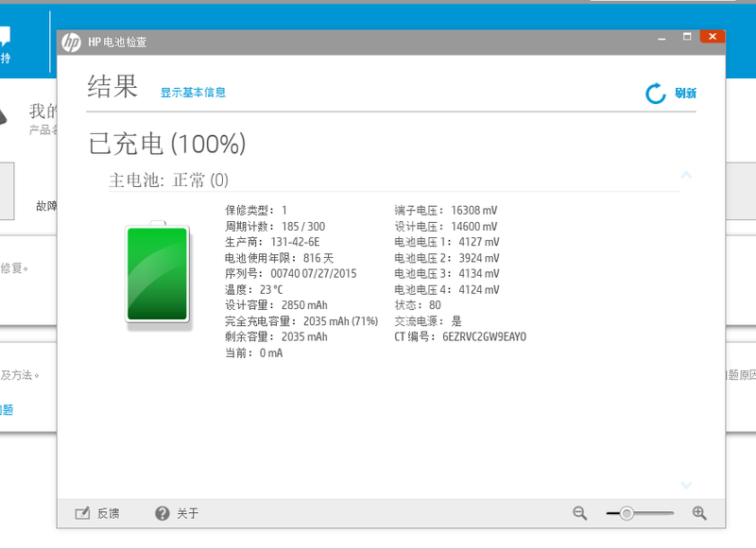Select the 反馈 label in bottom bar
The height and width of the screenshot is (549, 756).
[109, 513]
